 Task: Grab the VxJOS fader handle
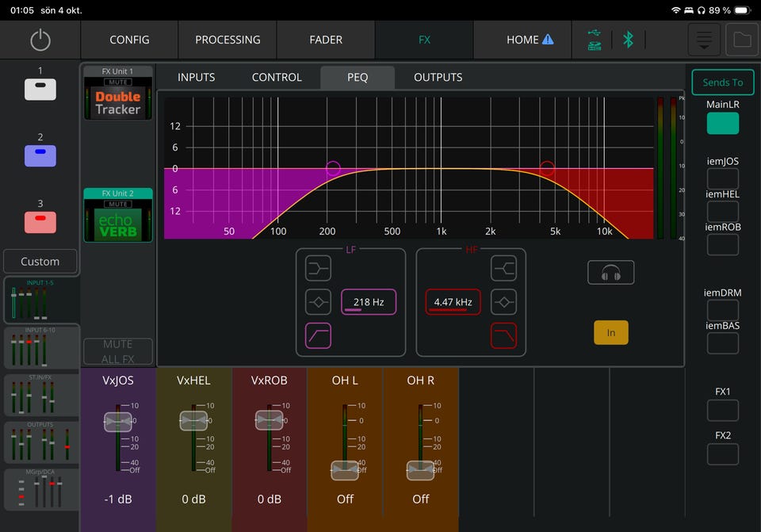118,421
